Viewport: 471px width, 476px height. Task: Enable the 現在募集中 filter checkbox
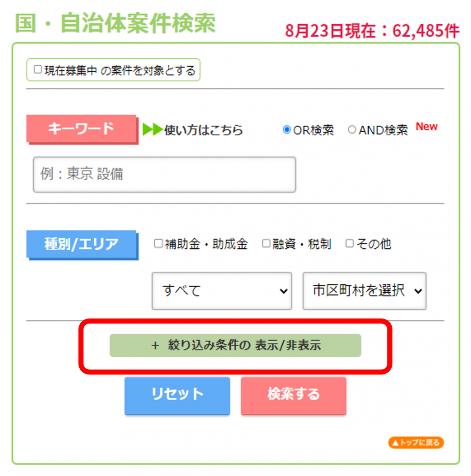pyautogui.click(x=38, y=69)
